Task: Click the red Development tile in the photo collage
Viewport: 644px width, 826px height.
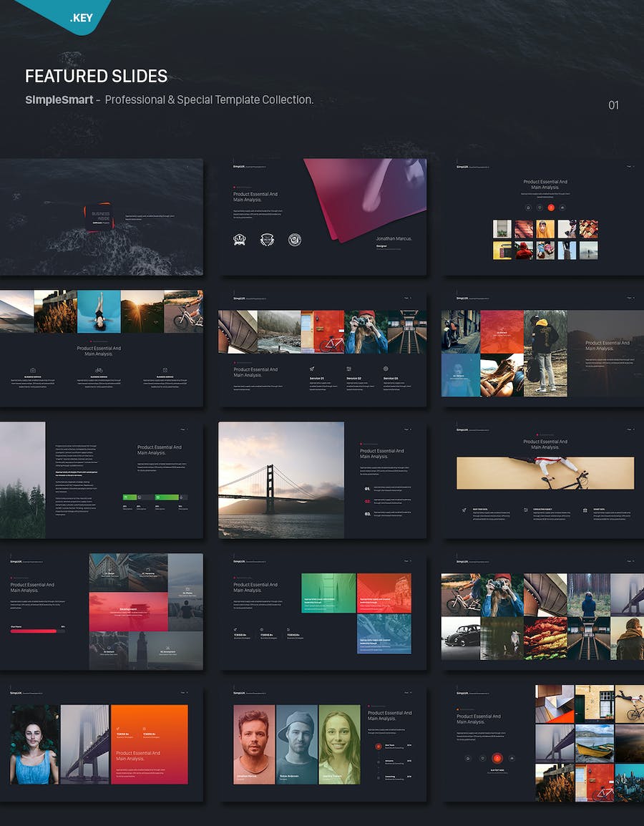Action: point(128,611)
